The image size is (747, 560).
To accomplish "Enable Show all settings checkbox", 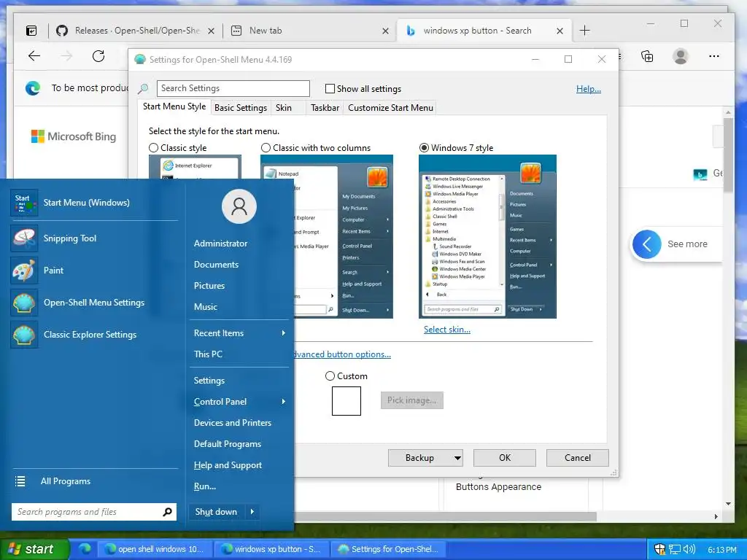I will pyautogui.click(x=330, y=88).
